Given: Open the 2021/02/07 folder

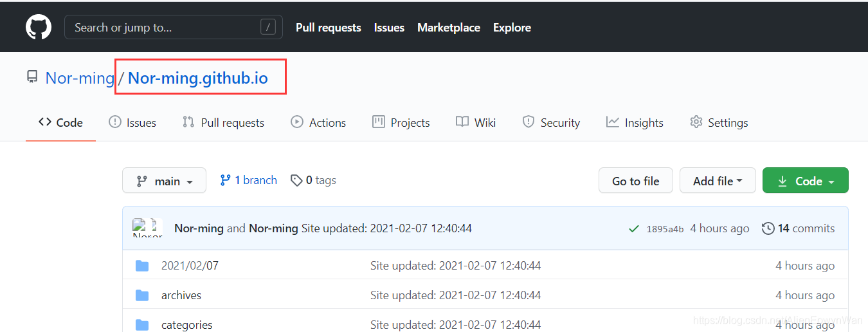Looking at the screenshot, I should point(190,265).
